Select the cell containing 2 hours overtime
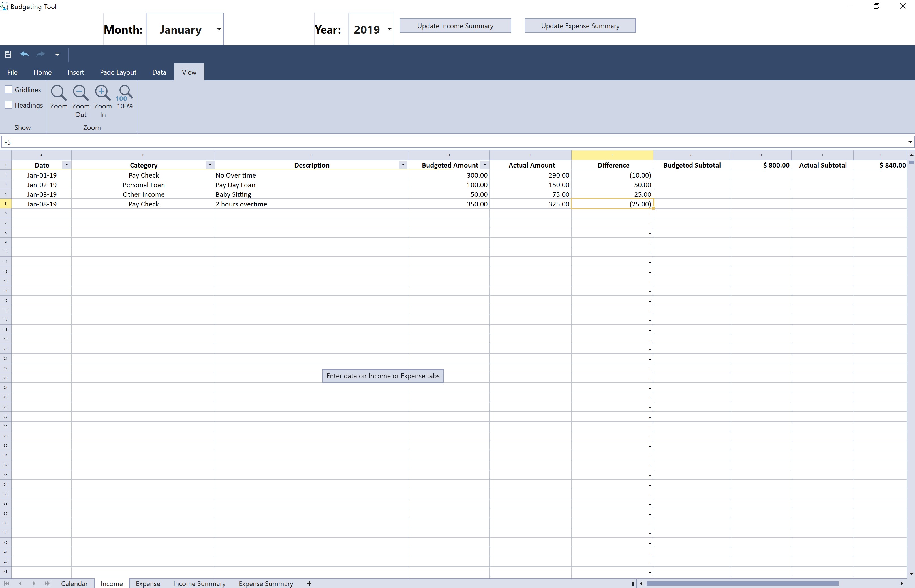 tap(311, 204)
